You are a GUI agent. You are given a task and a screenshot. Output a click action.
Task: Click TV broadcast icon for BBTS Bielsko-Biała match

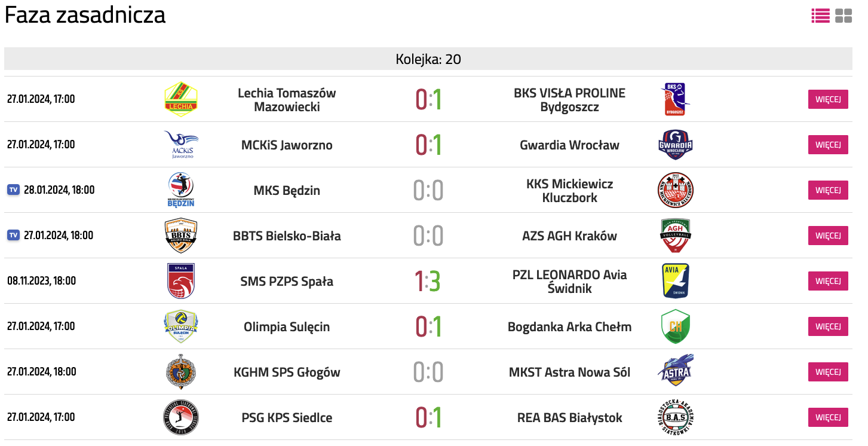[x=13, y=236]
